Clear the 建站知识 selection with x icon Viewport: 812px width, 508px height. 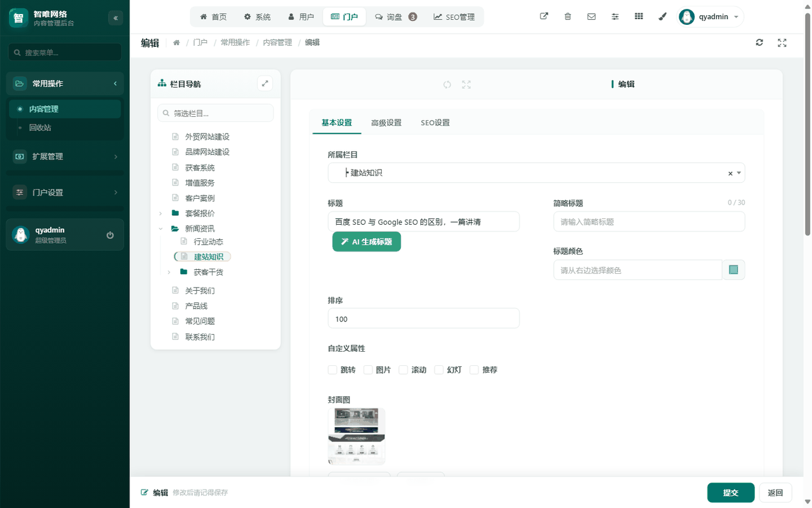[x=730, y=173]
